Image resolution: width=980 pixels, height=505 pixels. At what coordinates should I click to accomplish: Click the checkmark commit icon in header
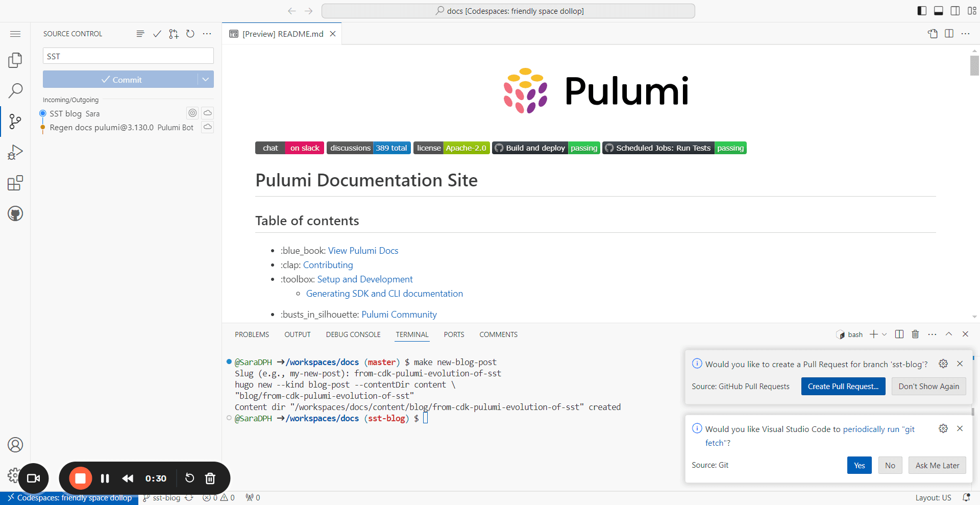(x=157, y=34)
